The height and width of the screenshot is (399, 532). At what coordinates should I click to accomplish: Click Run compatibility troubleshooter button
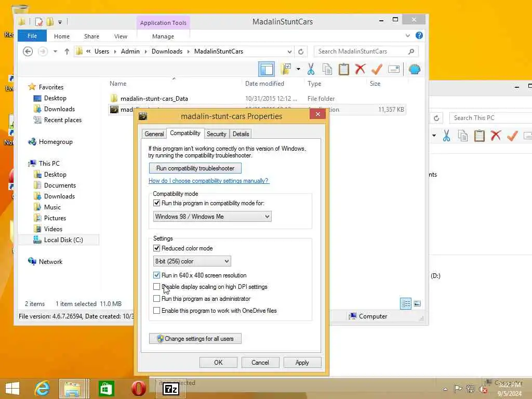tap(195, 168)
